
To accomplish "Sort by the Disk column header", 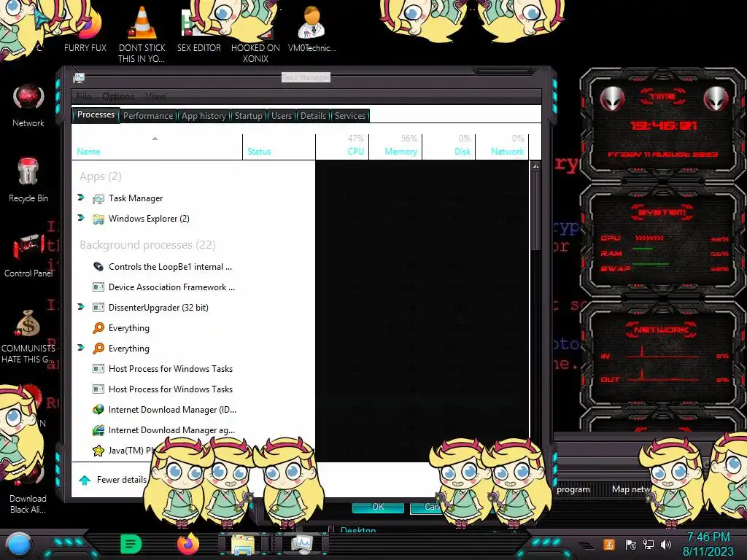I will click(x=449, y=147).
